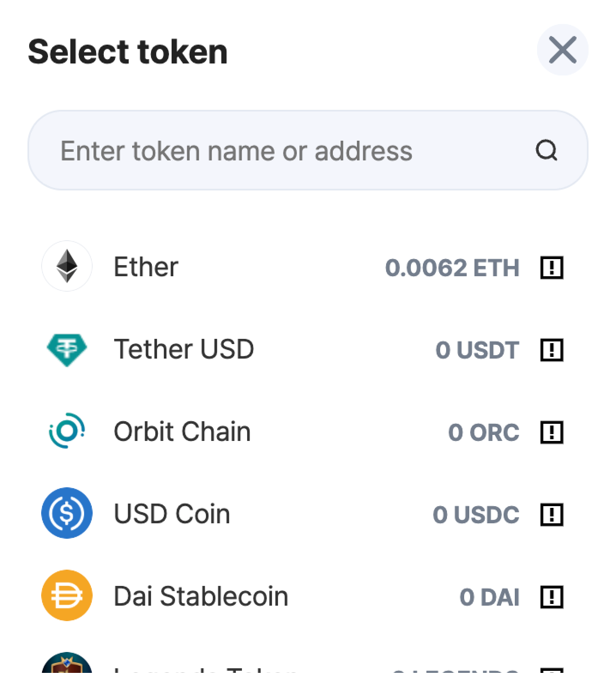Click the USD Coin blue logo
Screen dimensions: 616x673
point(67,513)
